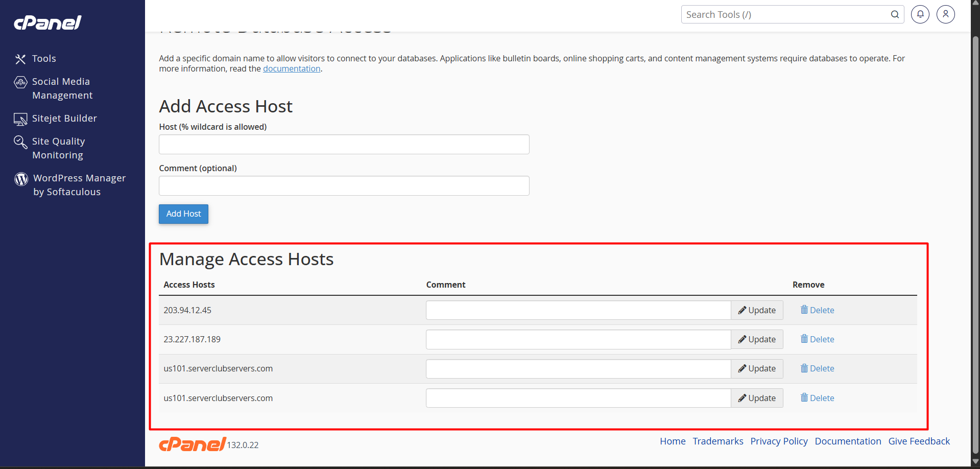Click the Give Feedback footer link
Screen dimensions: 980x469
tap(919, 441)
